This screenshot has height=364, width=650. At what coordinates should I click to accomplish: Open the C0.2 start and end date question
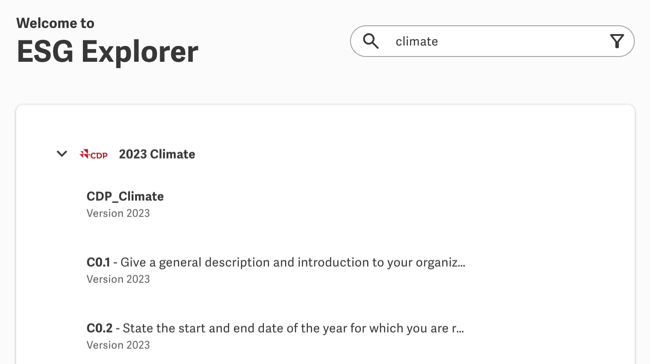(x=275, y=336)
